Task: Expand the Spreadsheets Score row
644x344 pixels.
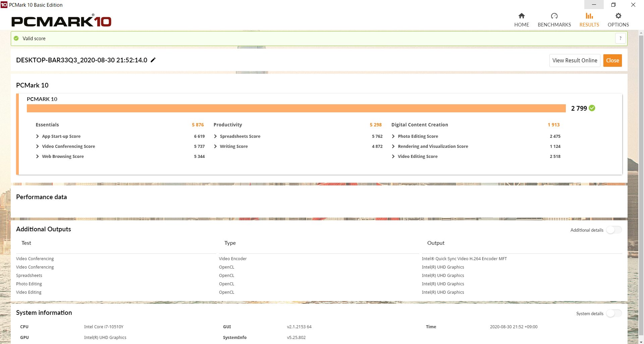Action: pyautogui.click(x=215, y=136)
